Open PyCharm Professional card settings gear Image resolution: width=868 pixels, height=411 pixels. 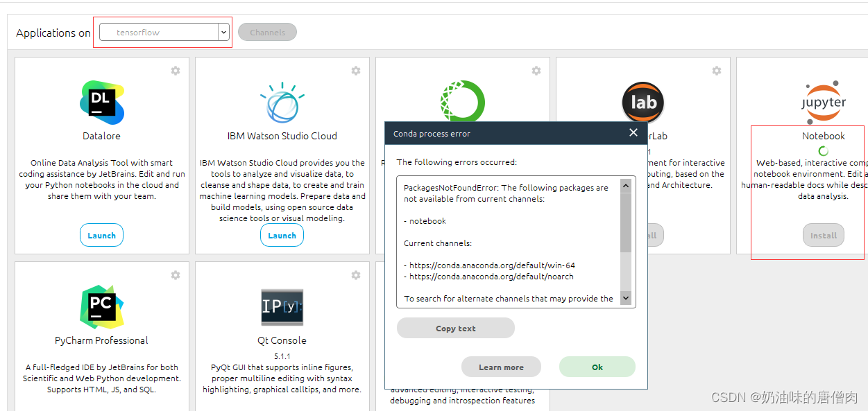[x=176, y=275]
